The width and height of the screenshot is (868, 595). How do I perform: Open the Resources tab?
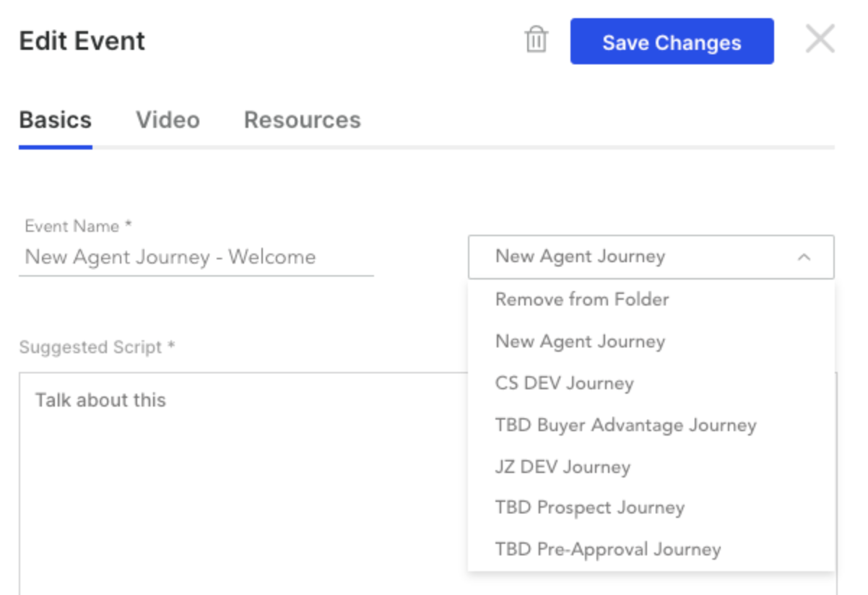pyautogui.click(x=302, y=119)
